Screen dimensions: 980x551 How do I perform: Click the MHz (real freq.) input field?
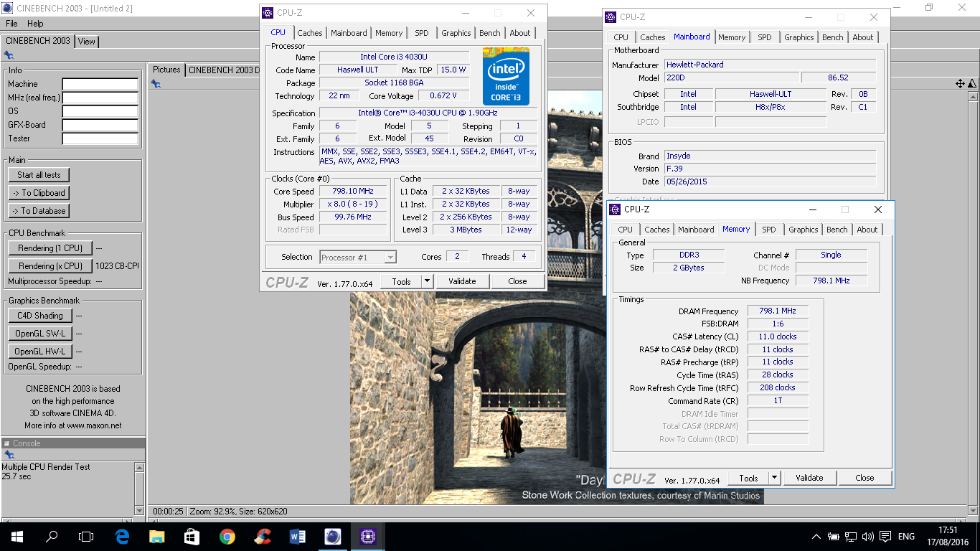click(x=100, y=98)
